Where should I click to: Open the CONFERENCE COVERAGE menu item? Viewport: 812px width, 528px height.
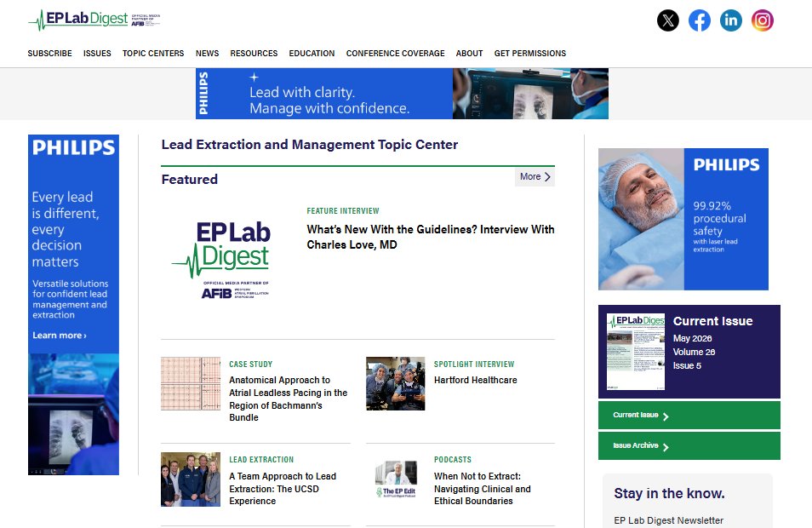(x=395, y=54)
